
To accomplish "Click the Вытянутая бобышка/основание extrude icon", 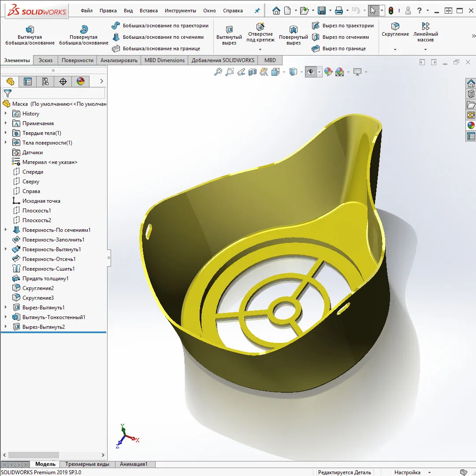I will click(30, 30).
